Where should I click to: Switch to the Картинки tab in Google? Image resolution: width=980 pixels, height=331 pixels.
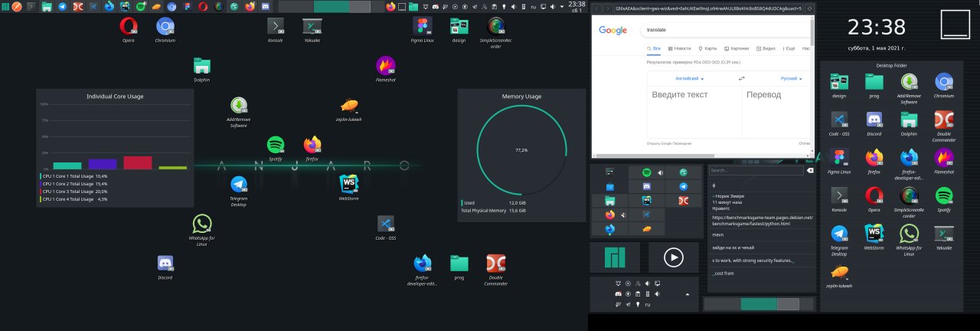pos(736,48)
